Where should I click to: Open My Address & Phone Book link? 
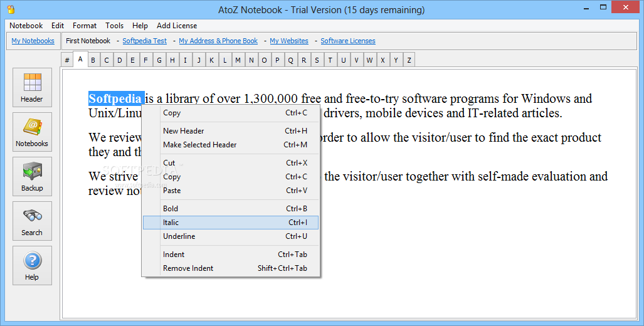coord(218,41)
